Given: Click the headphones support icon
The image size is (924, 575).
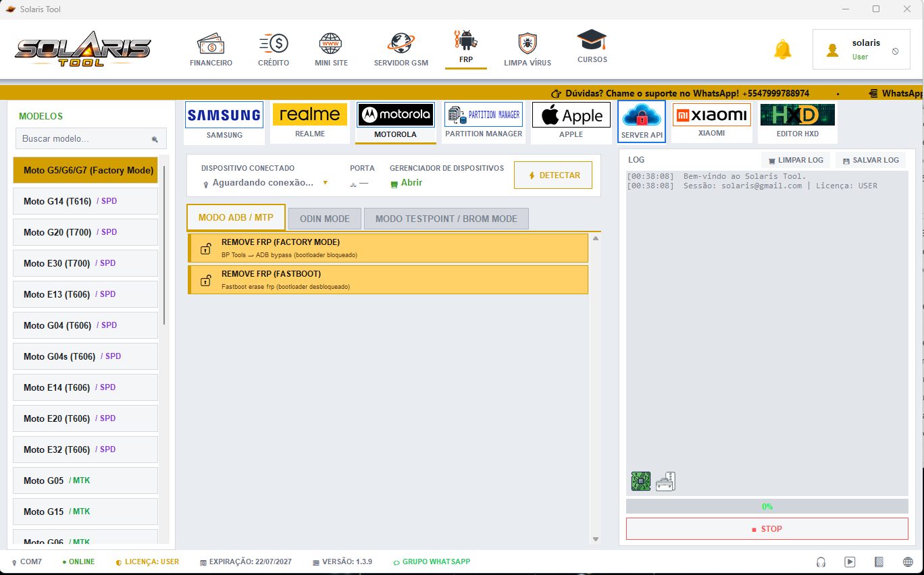Looking at the screenshot, I should coord(821,562).
